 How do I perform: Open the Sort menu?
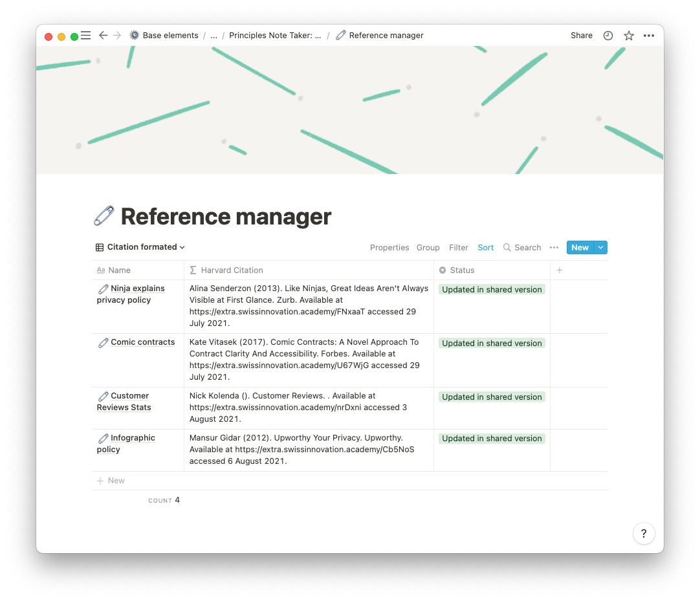click(x=485, y=248)
